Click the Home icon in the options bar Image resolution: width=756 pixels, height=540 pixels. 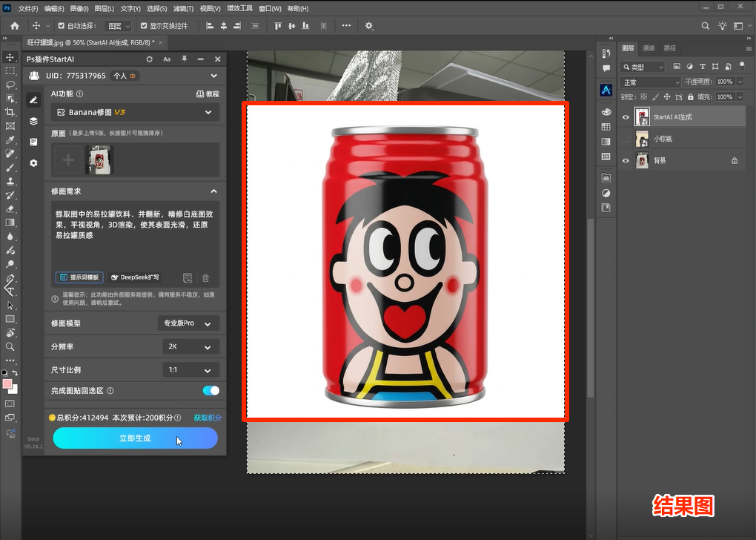[15, 26]
